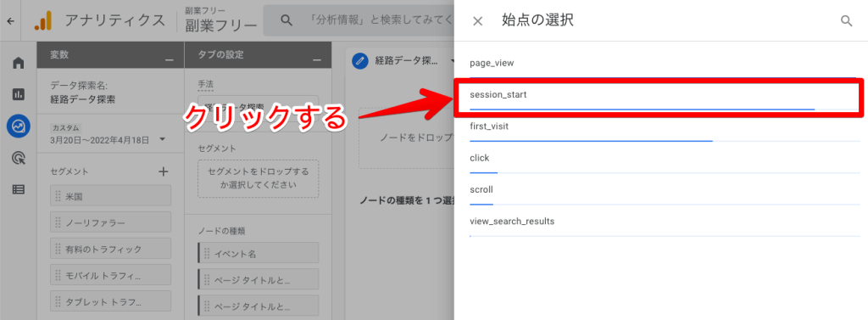Click the 手法 label in tab settings
868x320 pixels.
click(205, 84)
